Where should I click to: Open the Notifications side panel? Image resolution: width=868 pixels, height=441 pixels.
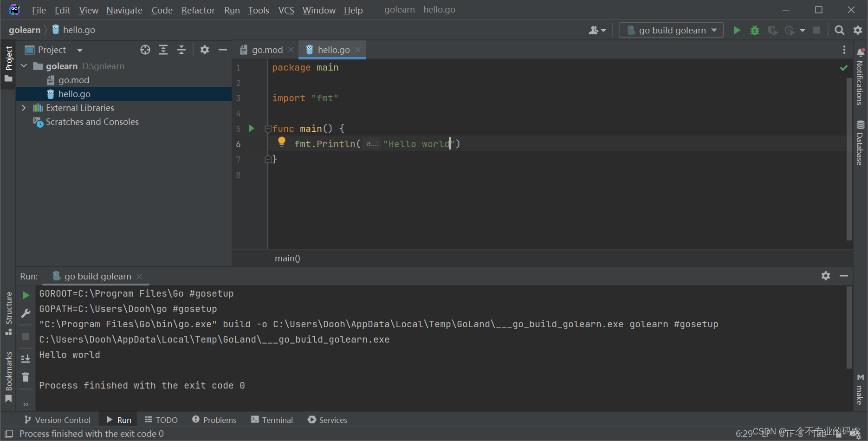[x=860, y=77]
